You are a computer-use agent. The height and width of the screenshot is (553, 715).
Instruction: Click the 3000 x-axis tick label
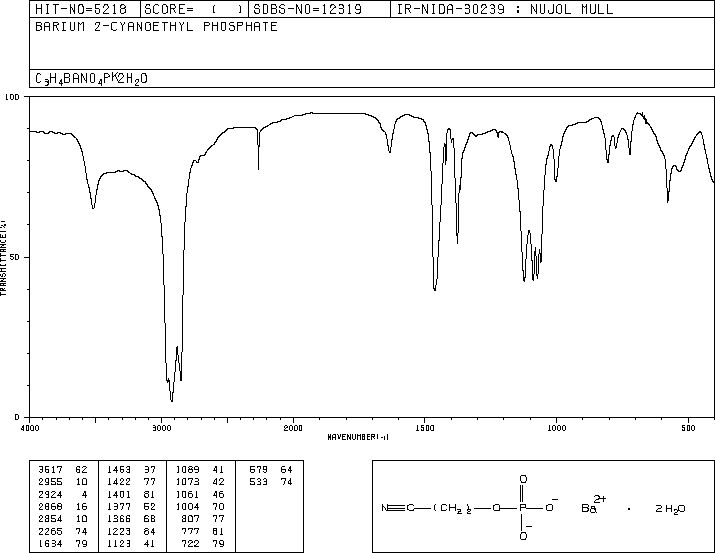pos(161,428)
